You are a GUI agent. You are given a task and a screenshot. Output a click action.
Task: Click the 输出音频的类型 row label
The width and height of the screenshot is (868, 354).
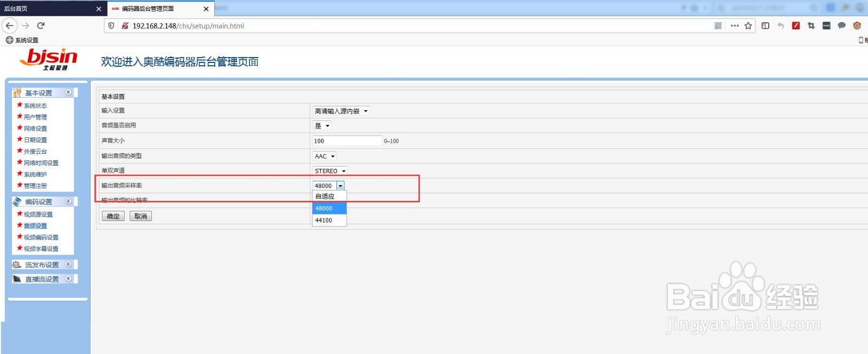(x=122, y=156)
